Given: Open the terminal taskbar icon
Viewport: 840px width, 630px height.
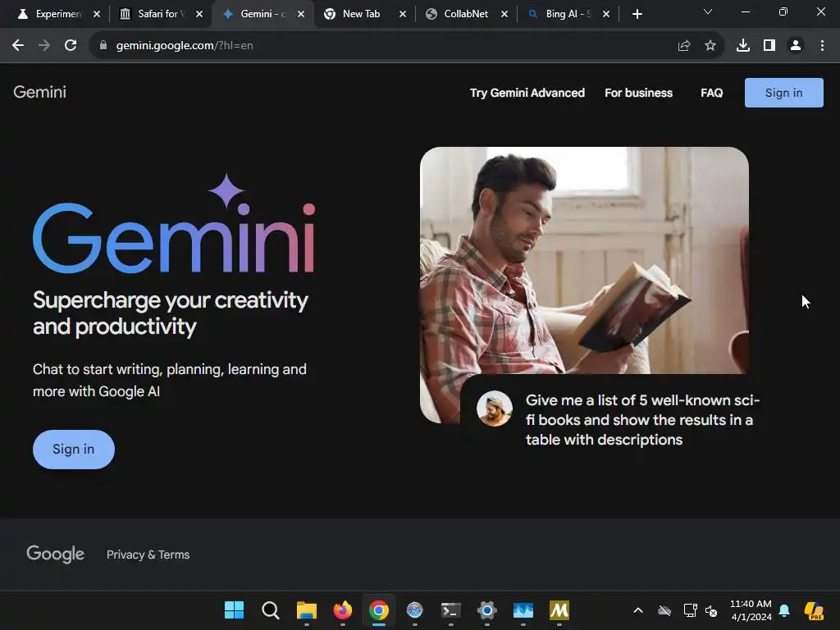Looking at the screenshot, I should coord(450,610).
